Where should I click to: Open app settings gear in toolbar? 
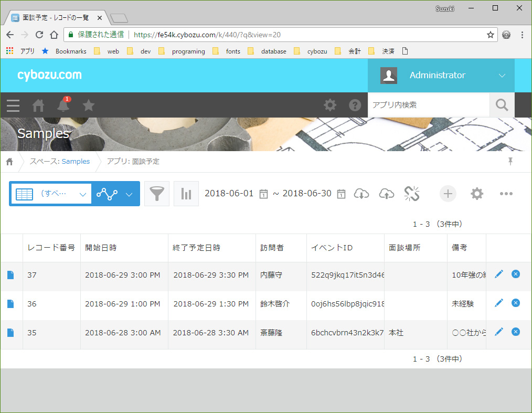pos(477,194)
